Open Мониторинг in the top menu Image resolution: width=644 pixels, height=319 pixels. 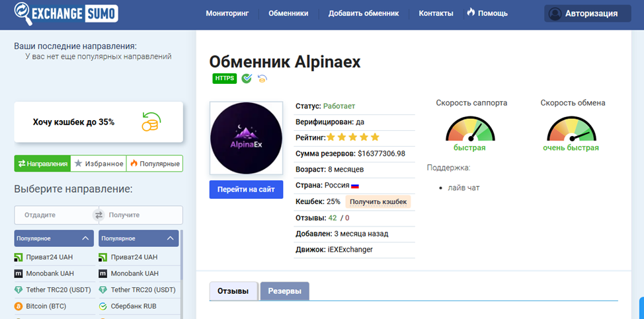(x=227, y=13)
